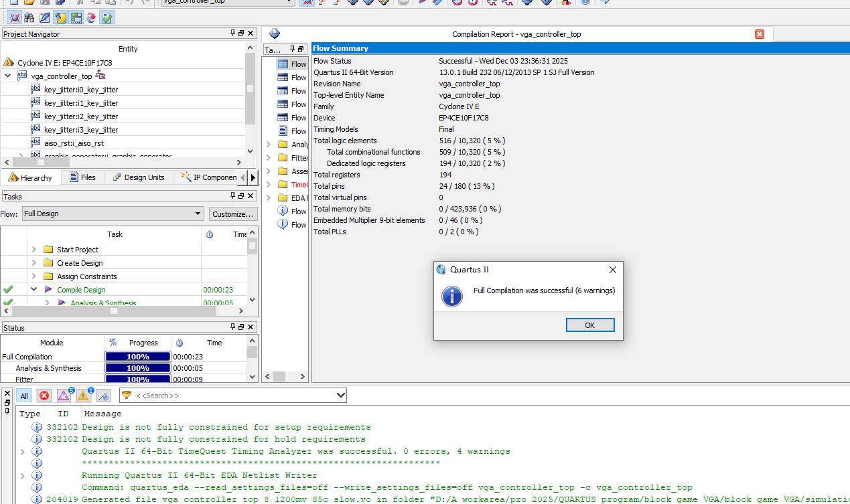Close the Tasks panel
This screenshot has width=850, height=504.
coord(251,196)
